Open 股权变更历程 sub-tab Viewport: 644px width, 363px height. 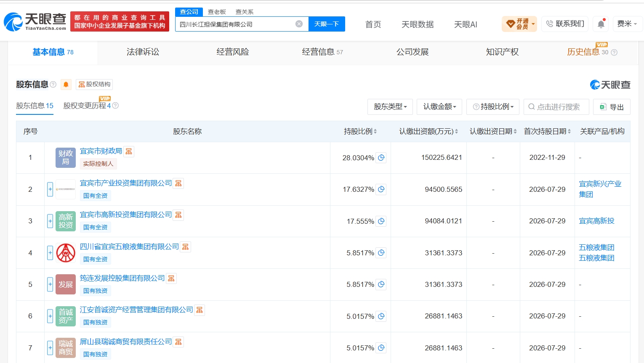(87, 106)
